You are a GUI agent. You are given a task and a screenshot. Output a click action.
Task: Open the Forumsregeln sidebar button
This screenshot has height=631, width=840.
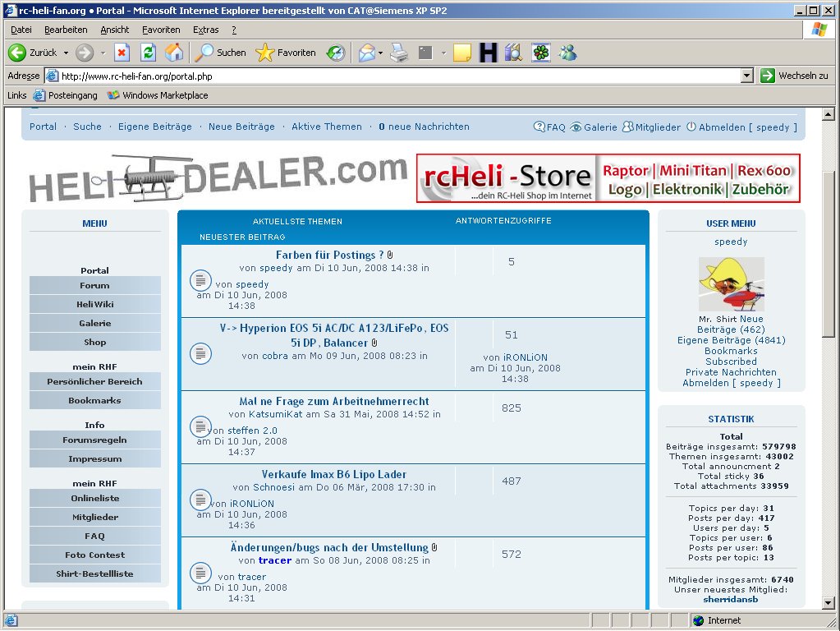(94, 440)
